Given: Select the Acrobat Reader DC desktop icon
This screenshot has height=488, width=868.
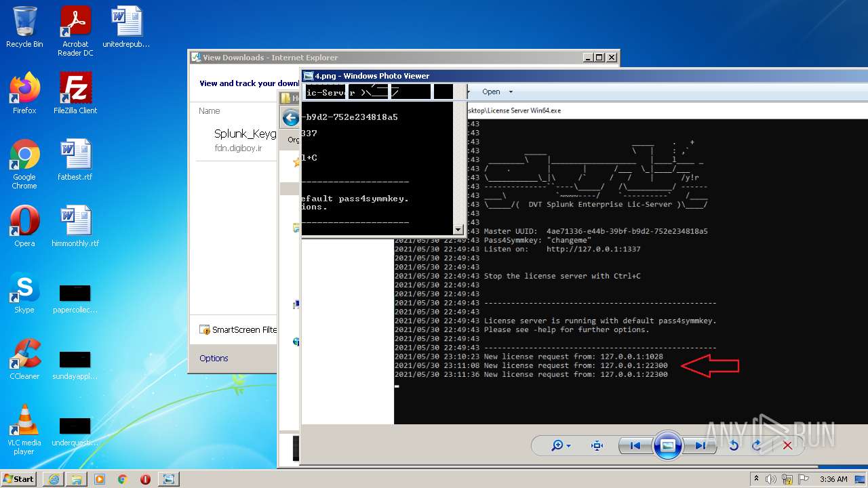Looking at the screenshot, I should [x=75, y=31].
